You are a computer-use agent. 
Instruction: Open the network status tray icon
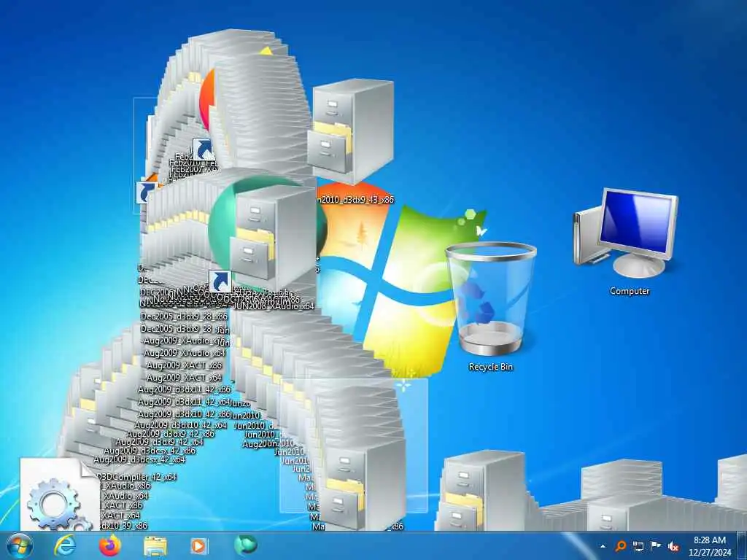click(x=638, y=546)
